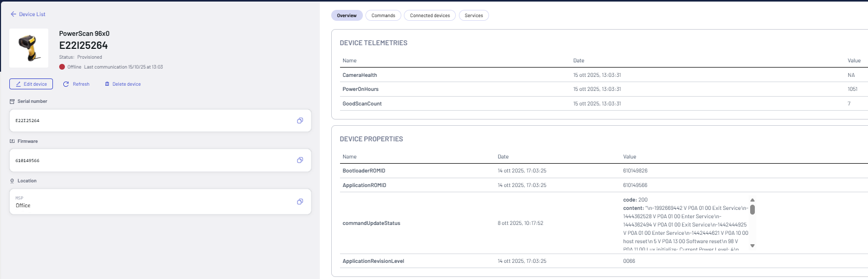Click the Serial number field
Viewport: 868px width, 279px height.
160,121
